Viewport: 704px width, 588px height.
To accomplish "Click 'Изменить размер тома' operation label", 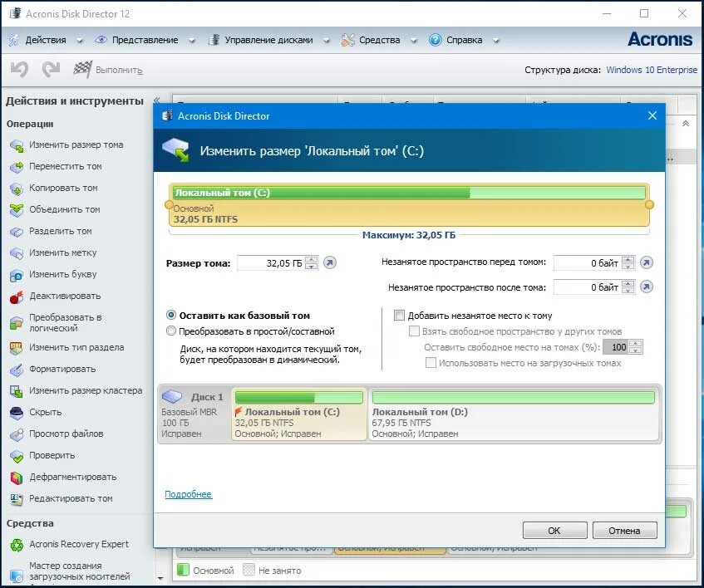I will click(76, 145).
